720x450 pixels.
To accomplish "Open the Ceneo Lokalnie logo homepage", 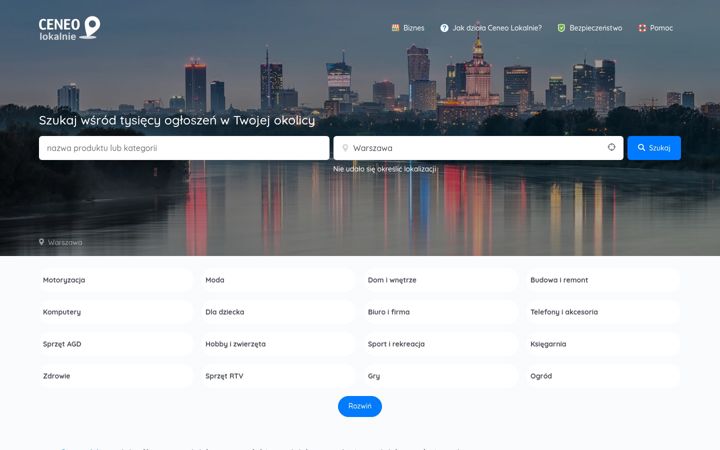I will 69,28.
